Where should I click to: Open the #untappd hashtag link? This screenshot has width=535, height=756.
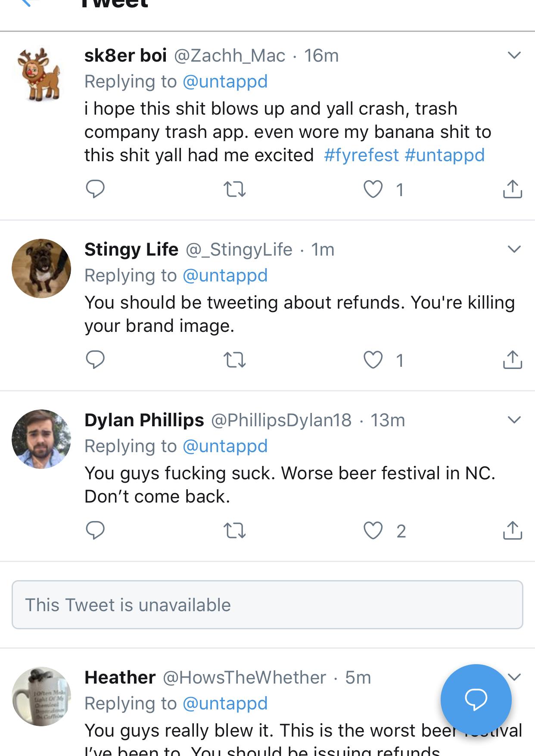pyautogui.click(x=445, y=155)
